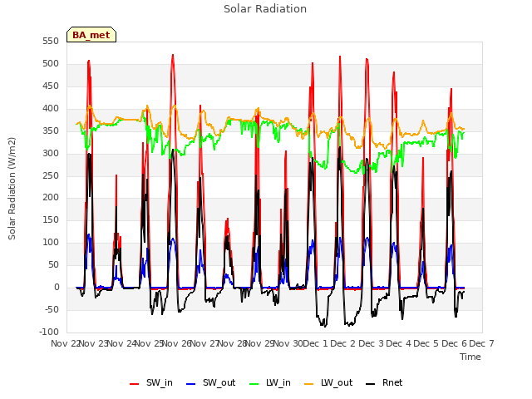This screenshot has width=532, height=399.
Task: Click the LW_in legend label
Action: tap(278, 382)
